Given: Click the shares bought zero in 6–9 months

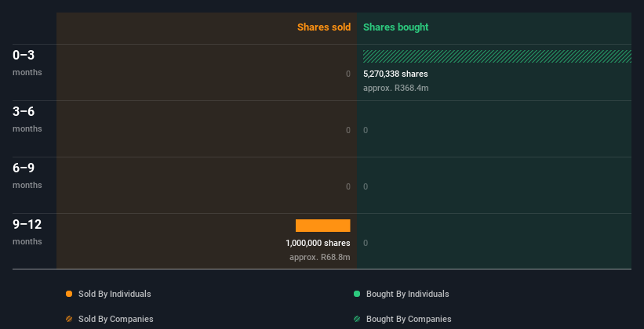Looking at the screenshot, I should [366, 186].
